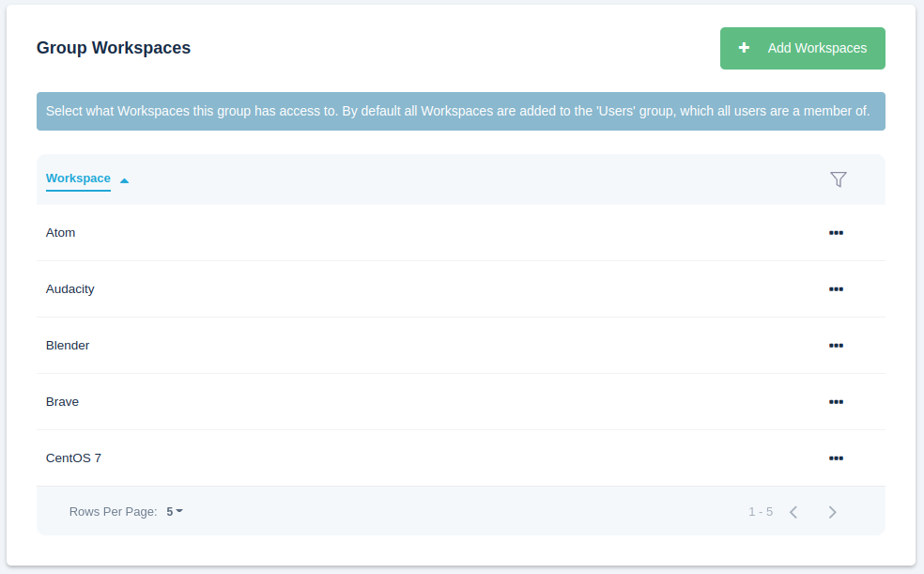
Task: Click the ellipsis actions icon on the Blender row
Action: pos(836,345)
